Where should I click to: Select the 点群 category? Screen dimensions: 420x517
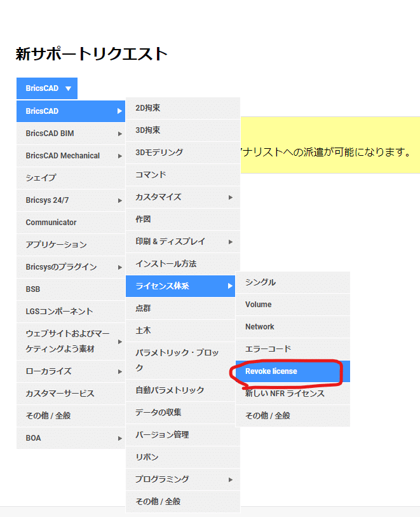[x=180, y=308]
